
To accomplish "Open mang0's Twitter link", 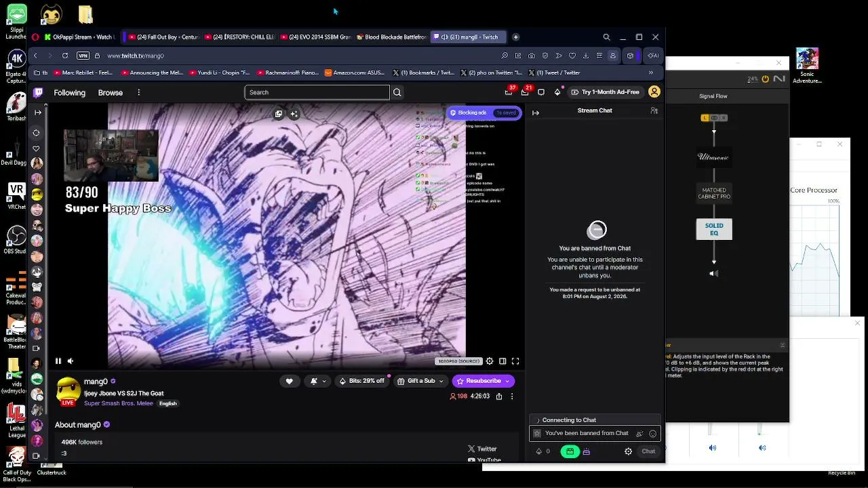I will click(482, 449).
